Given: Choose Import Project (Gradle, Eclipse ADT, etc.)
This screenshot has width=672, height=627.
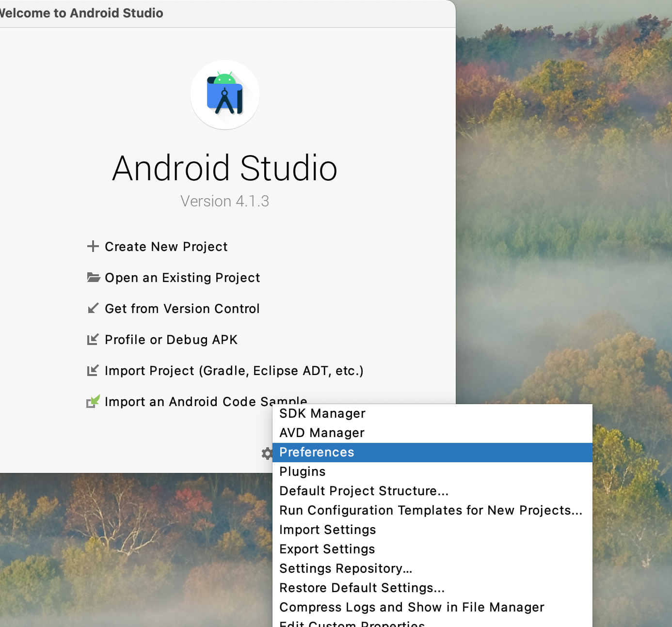Looking at the screenshot, I should click(234, 371).
